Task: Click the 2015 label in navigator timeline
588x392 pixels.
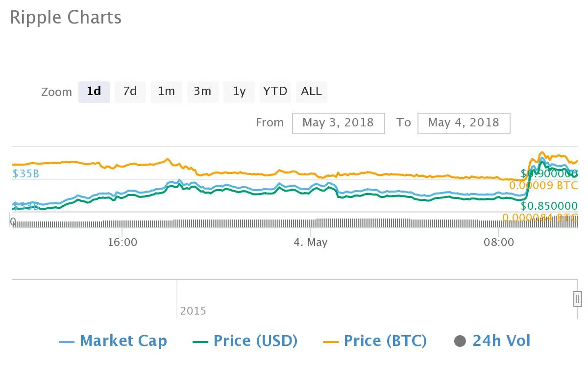Action: click(193, 311)
